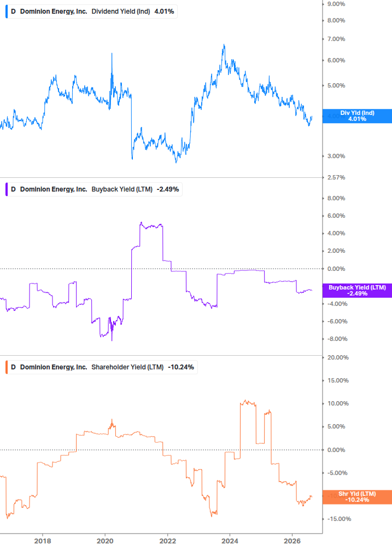Click the purple color bar of buyback legend
The image size is (392, 550).
(x=7, y=189)
